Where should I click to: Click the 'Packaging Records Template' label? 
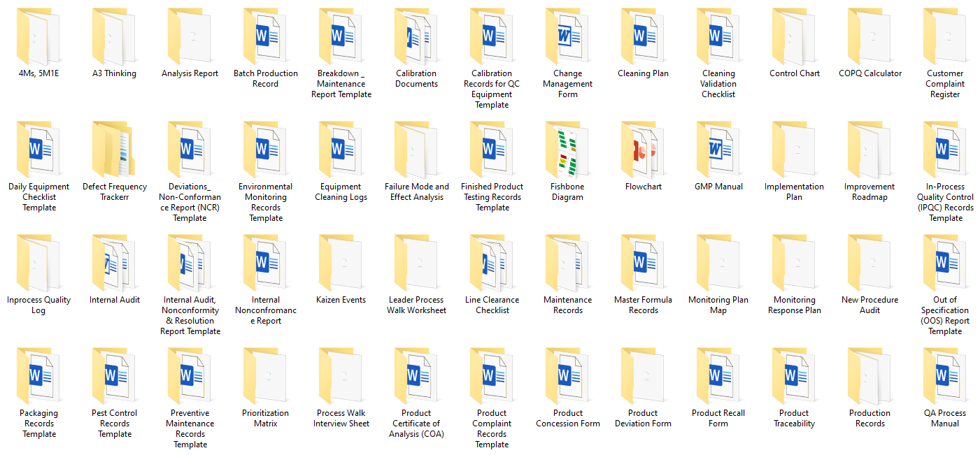coord(38,424)
